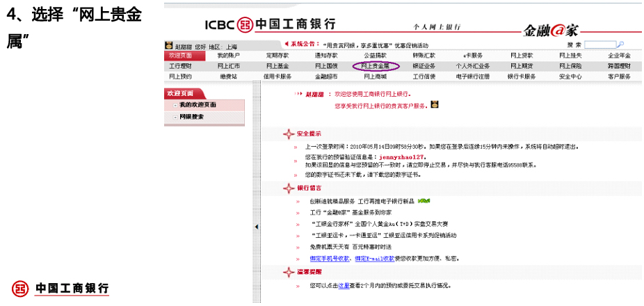Image resolution: width=644 pixels, height=306 pixels.
Task: Open 缴费站 menu
Action: click(229, 76)
